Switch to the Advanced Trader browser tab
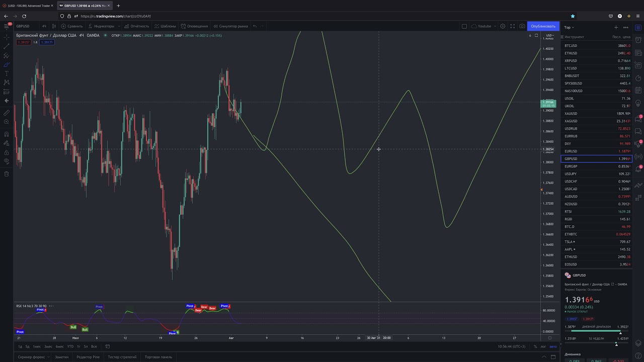The height and width of the screenshot is (362, 644). point(28,6)
